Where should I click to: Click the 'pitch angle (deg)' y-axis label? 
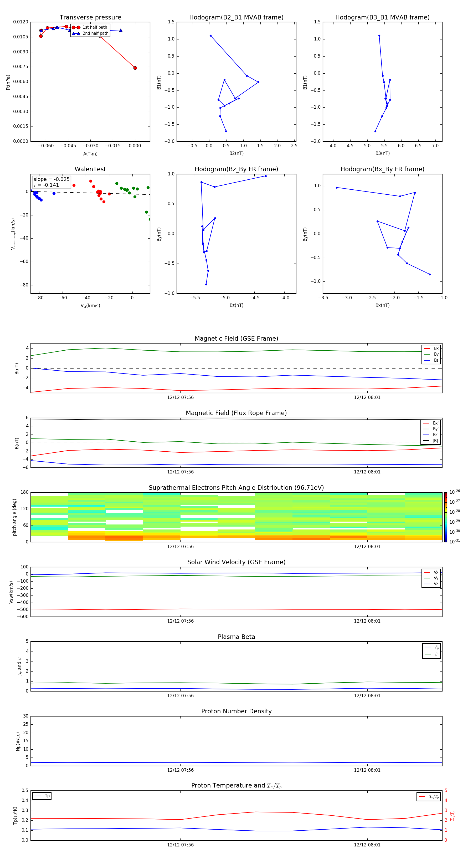(x=14, y=517)
